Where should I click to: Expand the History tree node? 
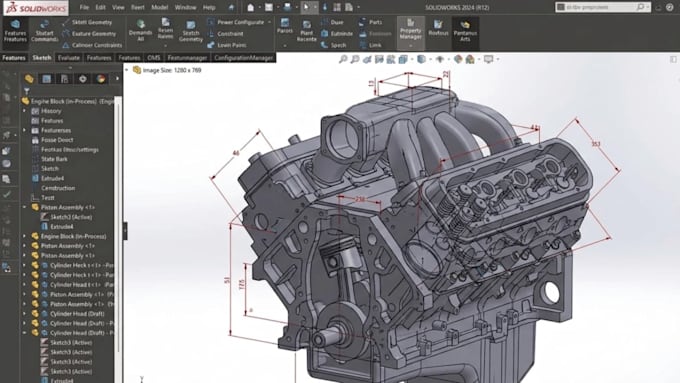[25, 111]
